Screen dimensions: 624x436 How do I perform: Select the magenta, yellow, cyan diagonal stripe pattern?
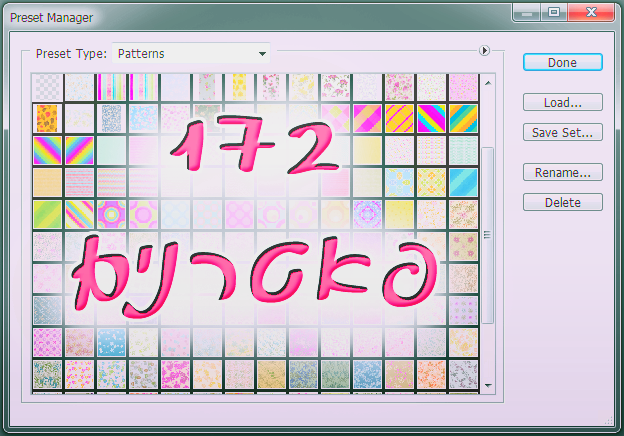click(431, 119)
